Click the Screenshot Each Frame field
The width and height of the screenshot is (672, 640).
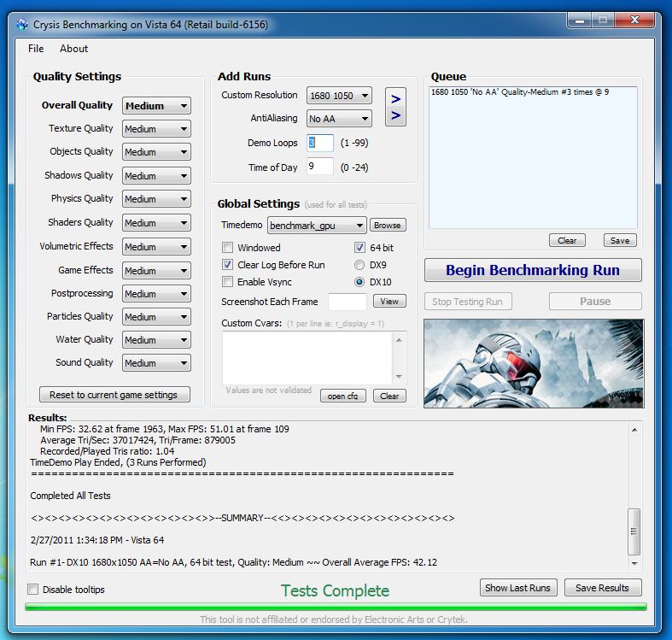pos(348,302)
